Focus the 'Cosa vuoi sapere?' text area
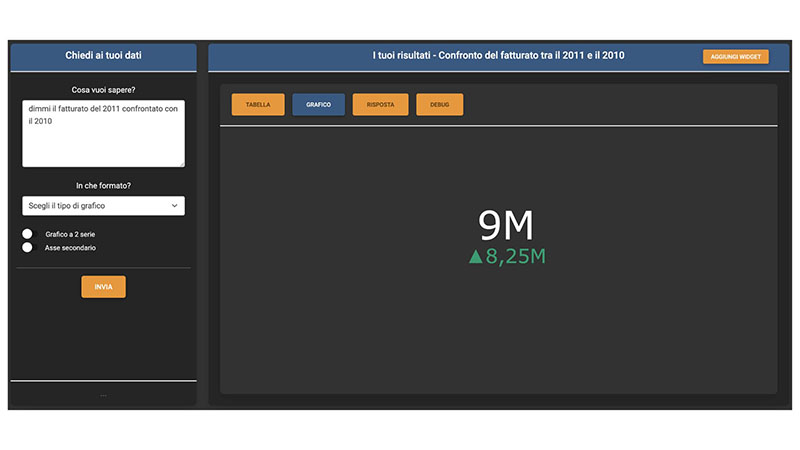This screenshot has height=450, width=800. pyautogui.click(x=104, y=133)
